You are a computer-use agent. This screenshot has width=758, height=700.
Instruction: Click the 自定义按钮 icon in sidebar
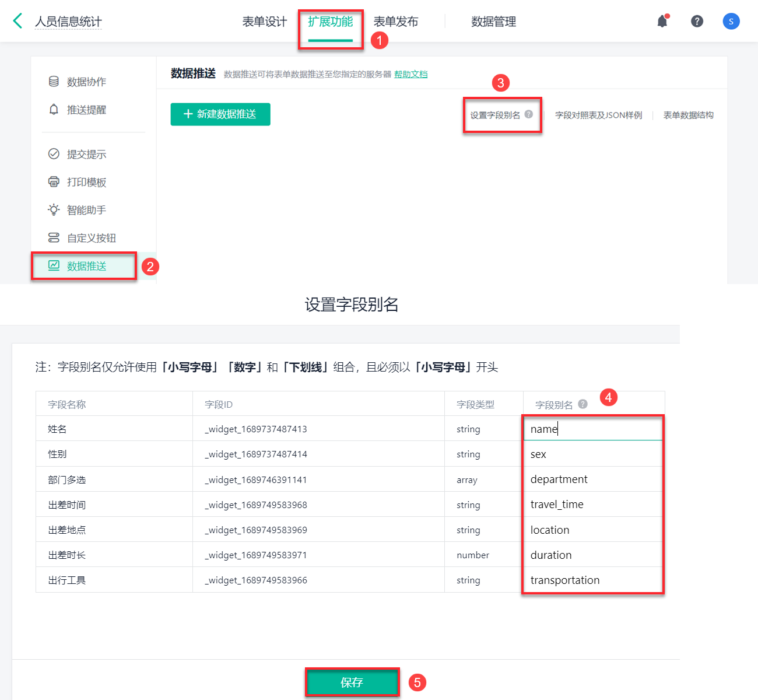click(x=54, y=237)
